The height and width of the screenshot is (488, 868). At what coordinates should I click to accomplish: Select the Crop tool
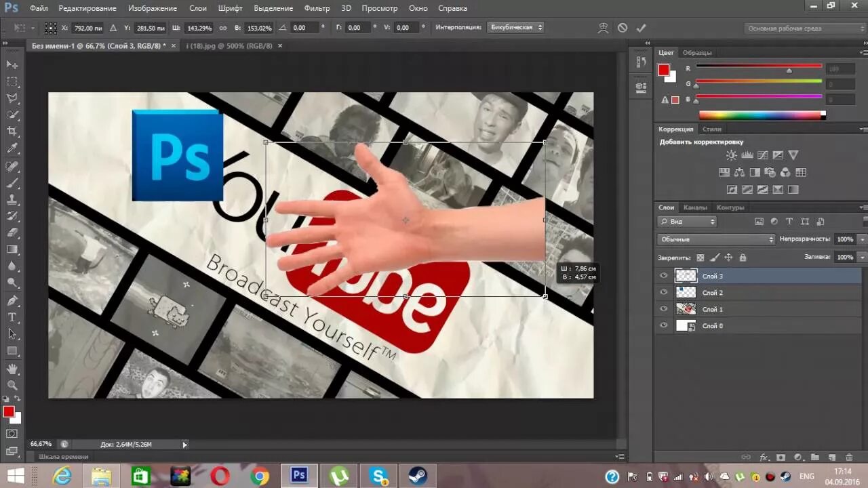coord(12,131)
